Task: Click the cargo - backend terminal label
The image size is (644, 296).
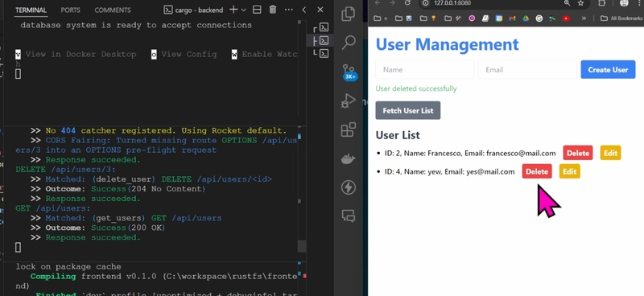Action: (x=193, y=10)
